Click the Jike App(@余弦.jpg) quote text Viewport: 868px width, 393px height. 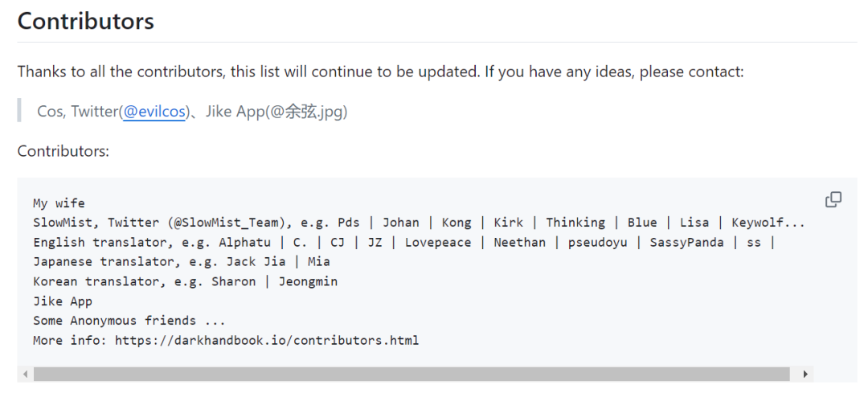(276, 112)
